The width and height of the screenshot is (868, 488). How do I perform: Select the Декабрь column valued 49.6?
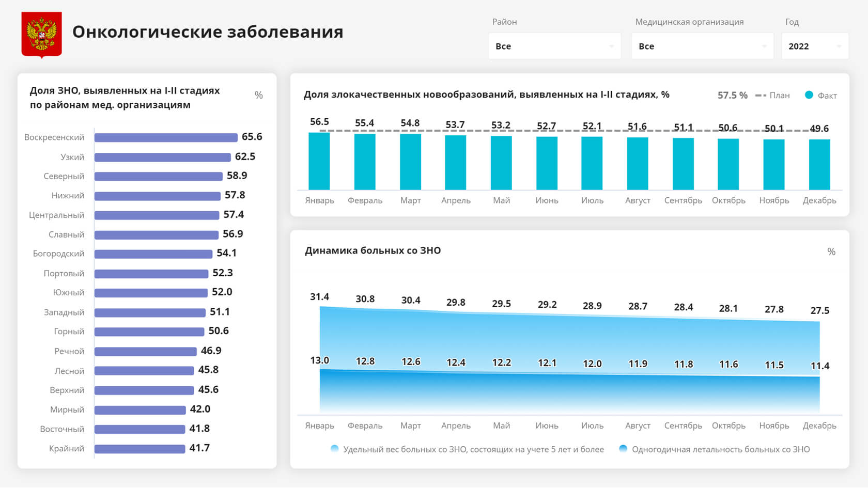[x=819, y=165]
